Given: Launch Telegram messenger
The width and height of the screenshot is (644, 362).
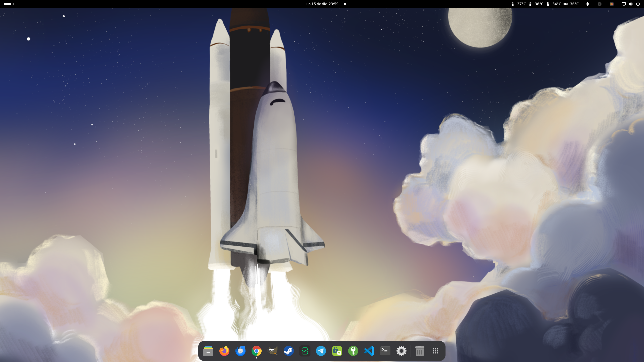Looking at the screenshot, I should 321,351.
